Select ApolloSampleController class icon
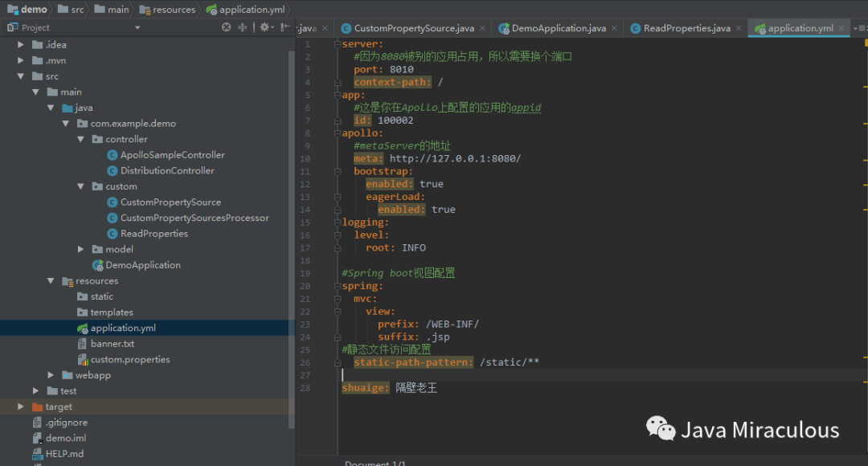This screenshot has width=868, height=466. point(113,155)
